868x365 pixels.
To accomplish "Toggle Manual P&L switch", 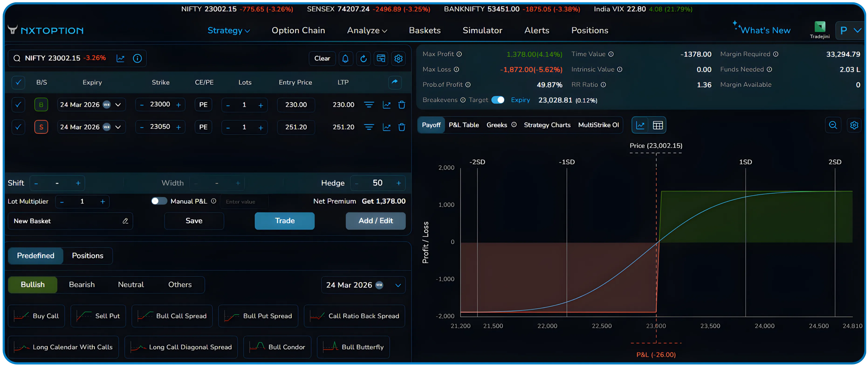I will [159, 201].
